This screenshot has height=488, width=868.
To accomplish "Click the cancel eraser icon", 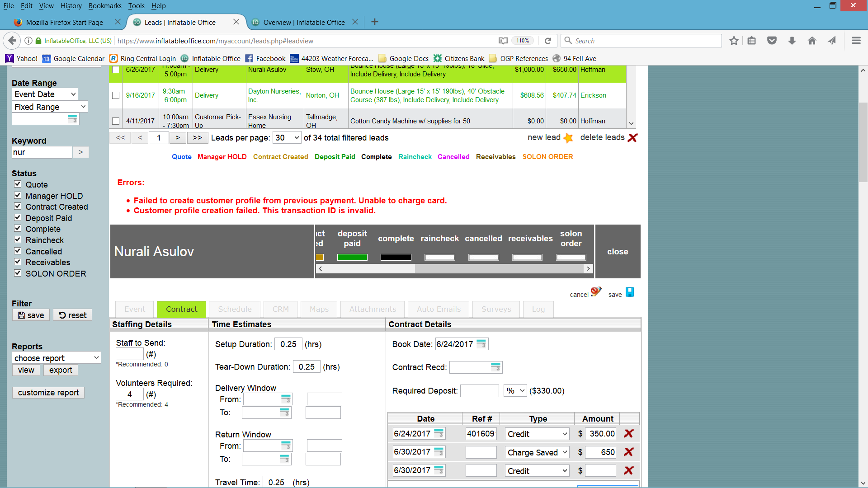I will tap(596, 292).
